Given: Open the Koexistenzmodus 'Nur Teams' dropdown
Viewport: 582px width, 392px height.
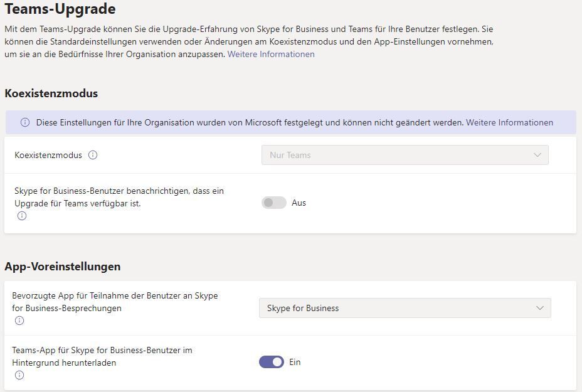Looking at the screenshot, I should pos(405,155).
